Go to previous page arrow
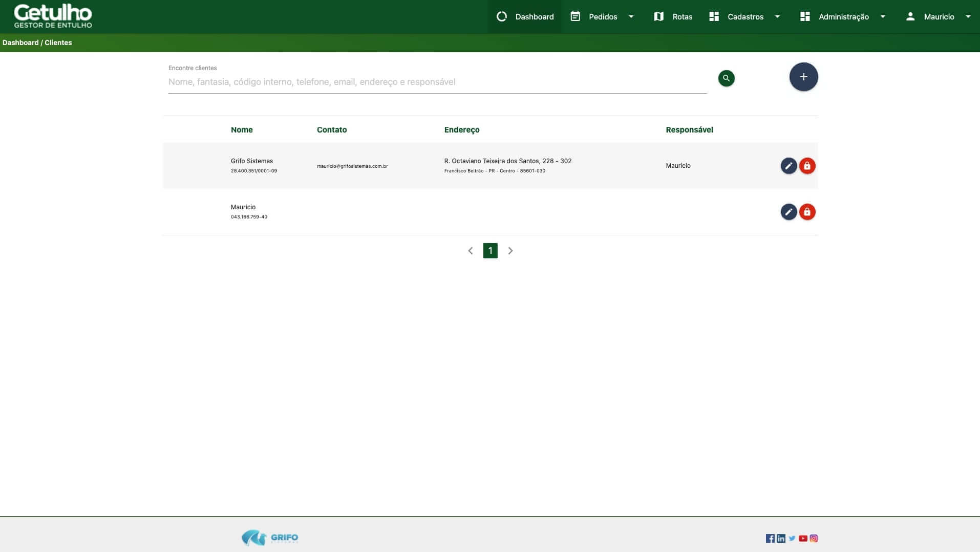This screenshot has width=980, height=552. click(x=471, y=251)
